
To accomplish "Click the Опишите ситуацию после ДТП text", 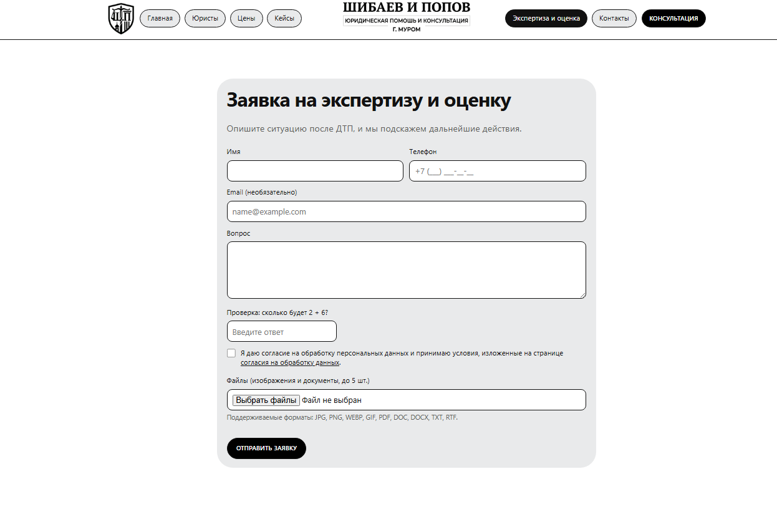I will click(x=374, y=129).
